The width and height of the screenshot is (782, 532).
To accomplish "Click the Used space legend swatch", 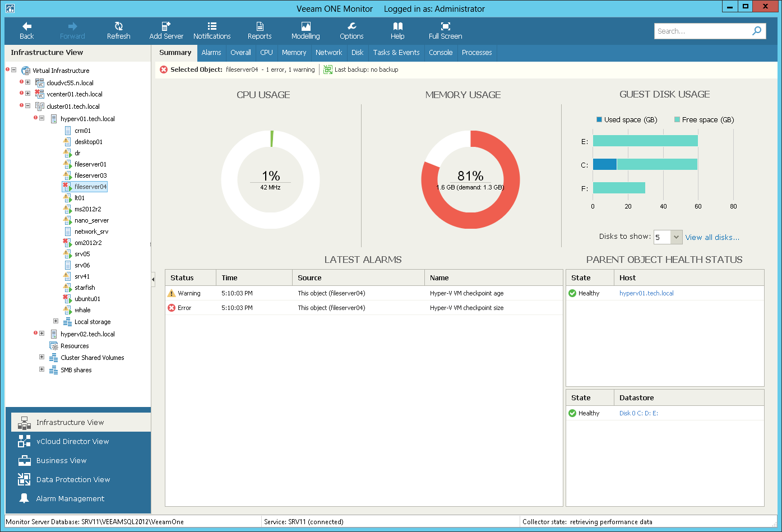I will (599, 119).
